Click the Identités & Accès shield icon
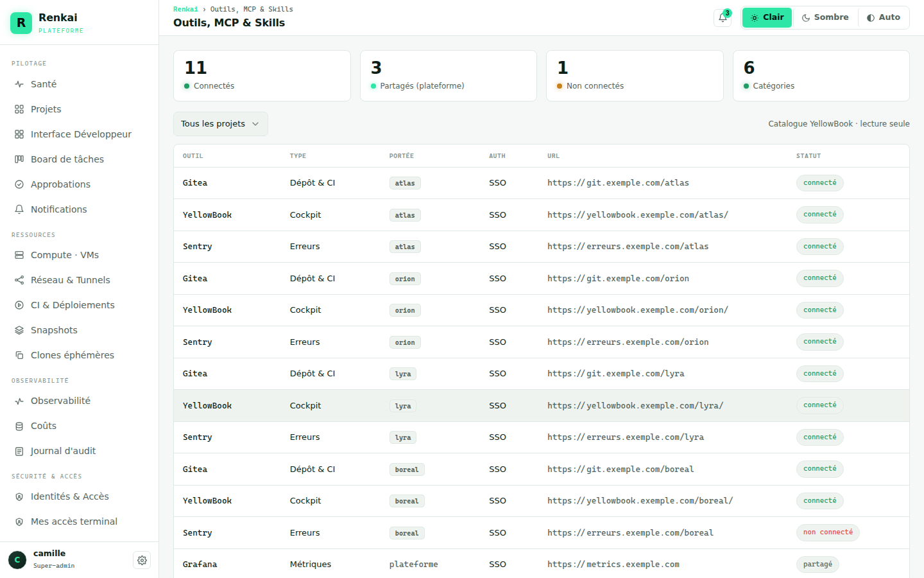Screen dimensions: 924x578 click(19, 496)
